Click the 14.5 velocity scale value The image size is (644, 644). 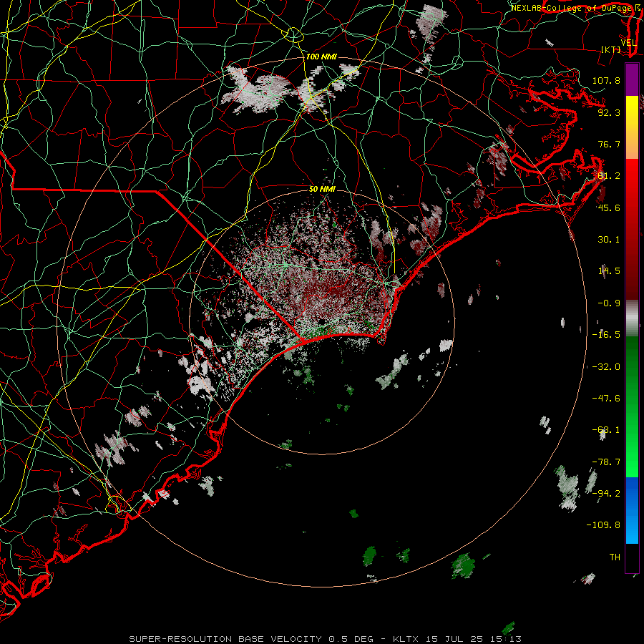tap(609, 271)
